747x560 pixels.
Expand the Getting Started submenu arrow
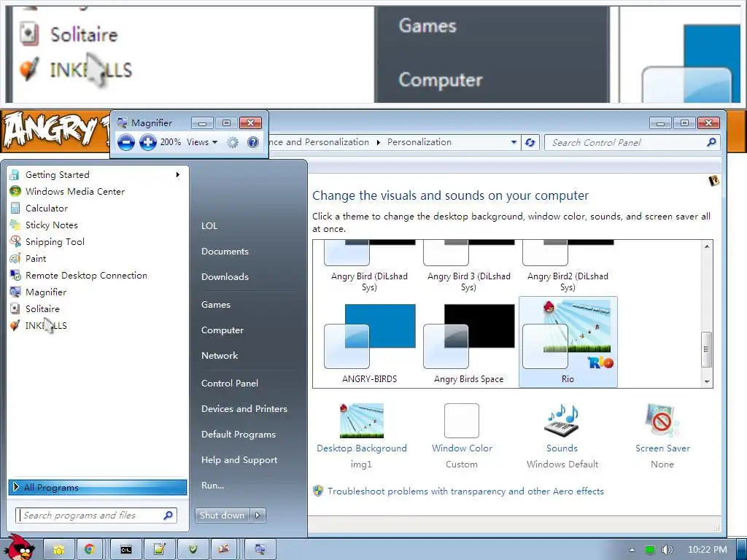[178, 175]
